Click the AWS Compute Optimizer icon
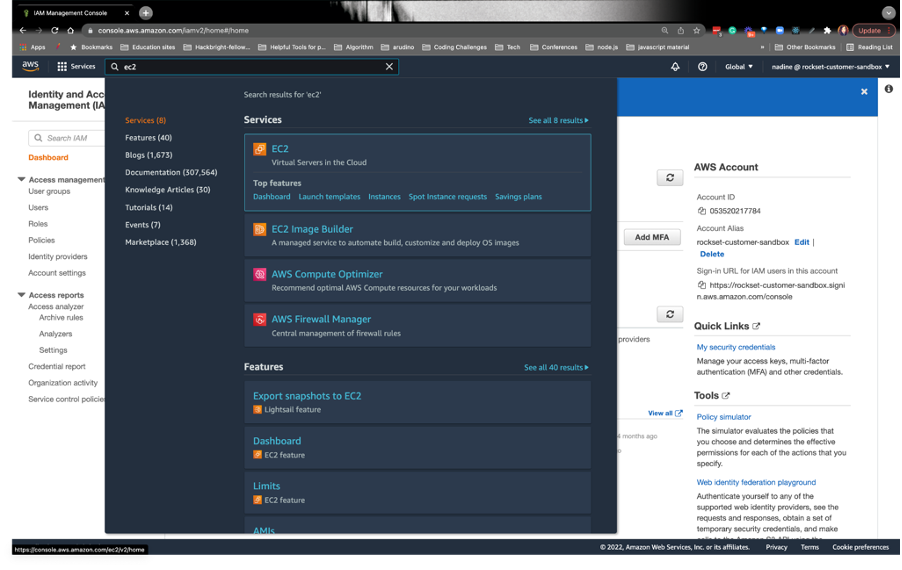The width and height of the screenshot is (902, 570). point(259,274)
